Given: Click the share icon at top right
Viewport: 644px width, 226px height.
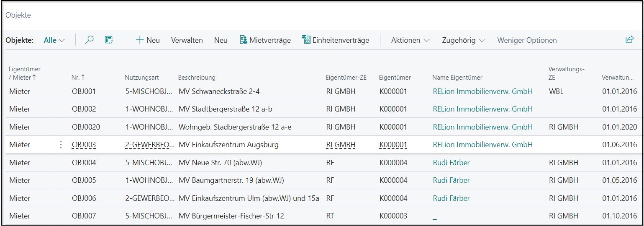Looking at the screenshot, I should click(629, 40).
